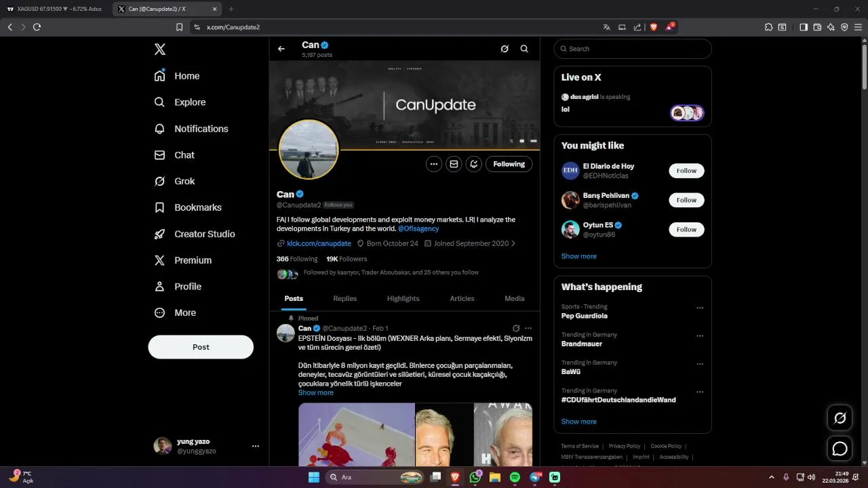The width and height of the screenshot is (868, 488).
Task: Follow El Diario de Hoy
Action: click(x=686, y=171)
